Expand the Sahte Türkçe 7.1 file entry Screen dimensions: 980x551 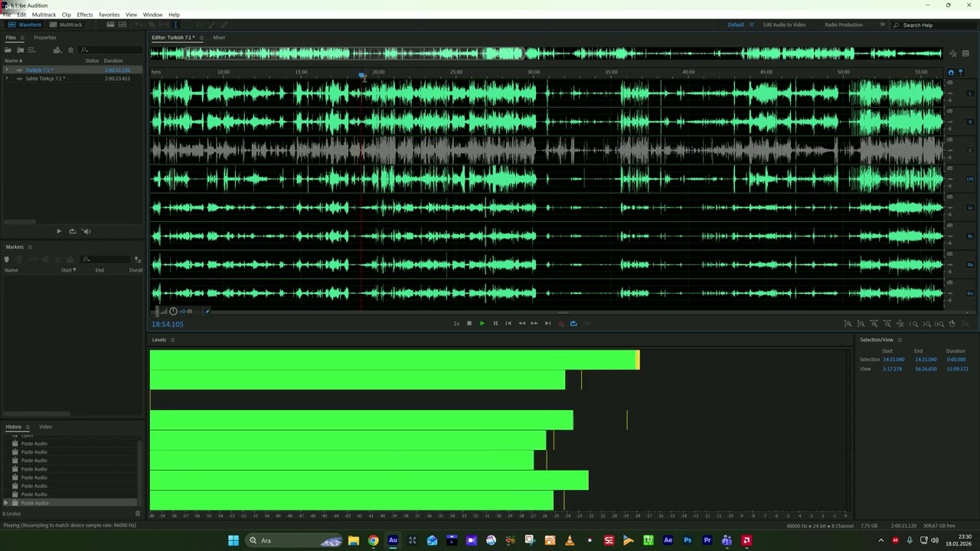(7, 78)
